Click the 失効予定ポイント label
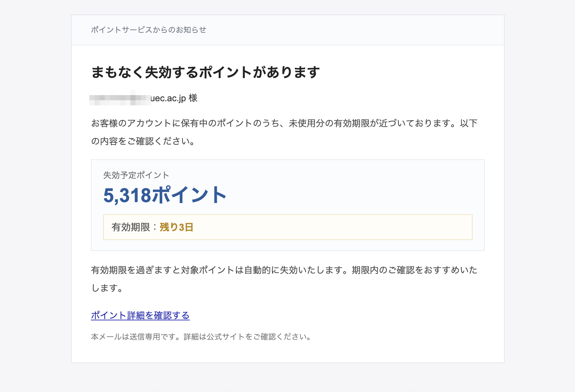Viewport: 575px width, 392px height. 136,175
